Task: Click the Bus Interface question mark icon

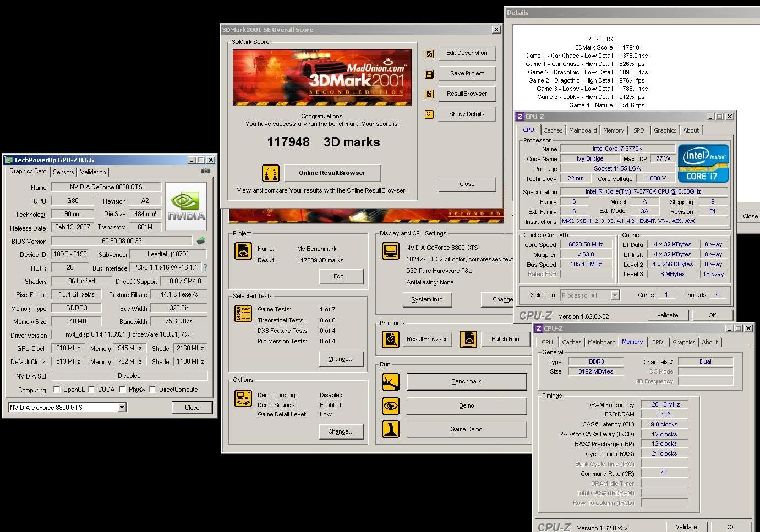Action: click(x=205, y=267)
